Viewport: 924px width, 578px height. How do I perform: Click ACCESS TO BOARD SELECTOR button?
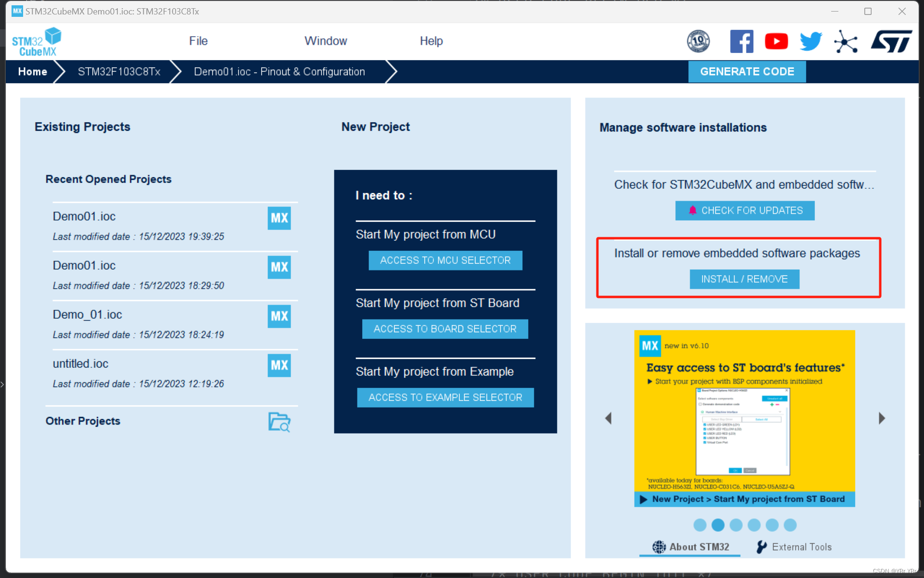pyautogui.click(x=445, y=328)
